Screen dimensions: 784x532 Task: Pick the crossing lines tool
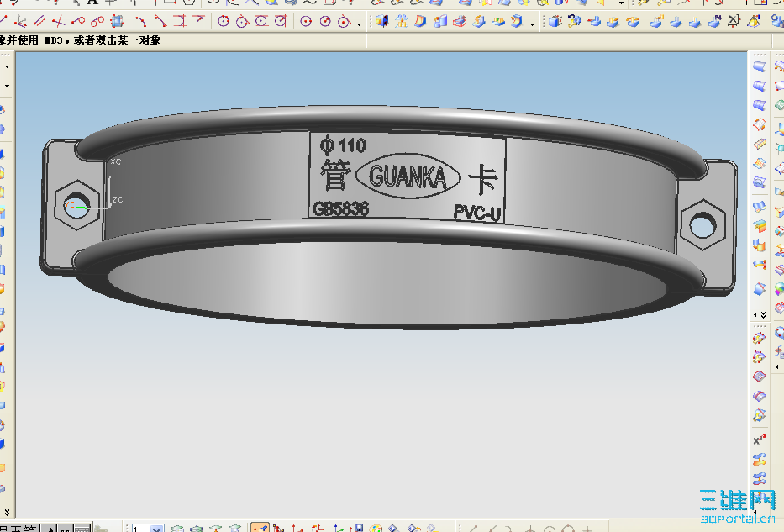[59, 21]
